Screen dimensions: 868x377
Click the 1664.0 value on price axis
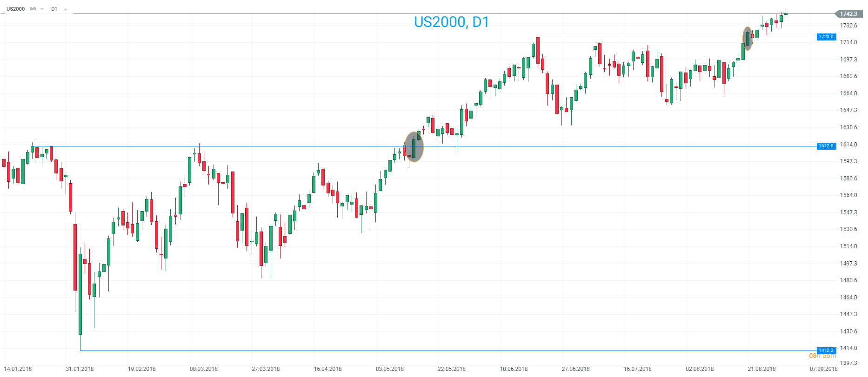click(x=848, y=93)
